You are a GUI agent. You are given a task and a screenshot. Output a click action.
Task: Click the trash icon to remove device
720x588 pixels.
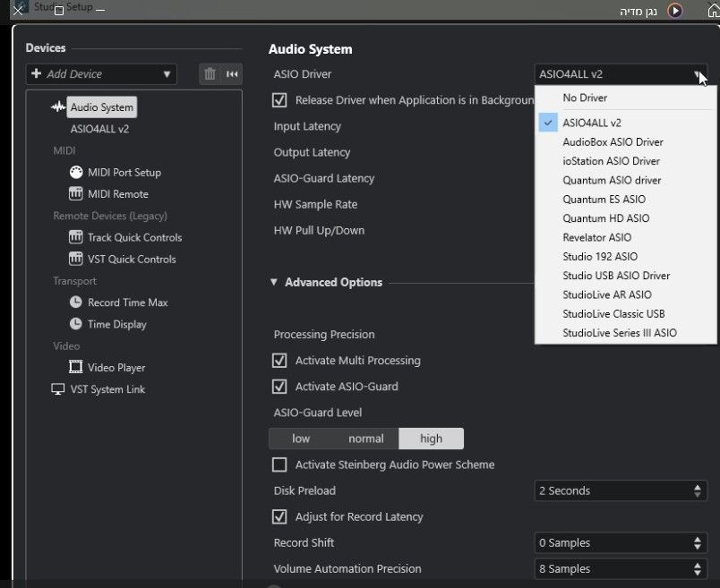click(210, 74)
